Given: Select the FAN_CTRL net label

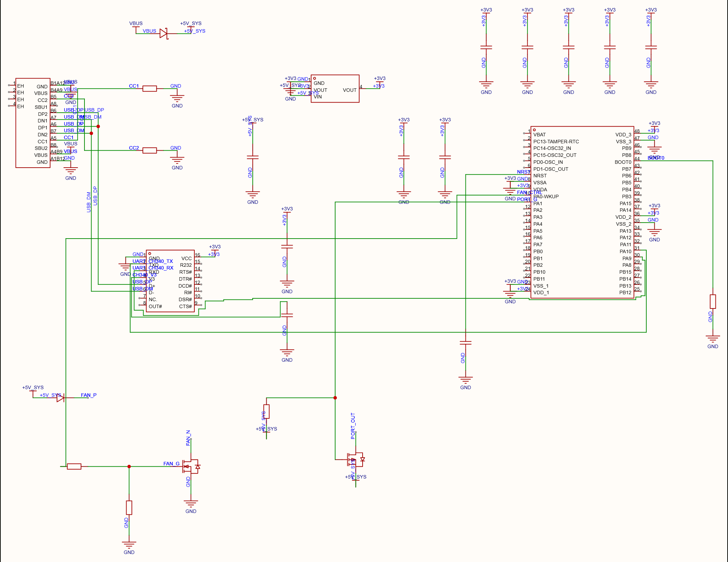Looking at the screenshot, I should click(529, 192).
